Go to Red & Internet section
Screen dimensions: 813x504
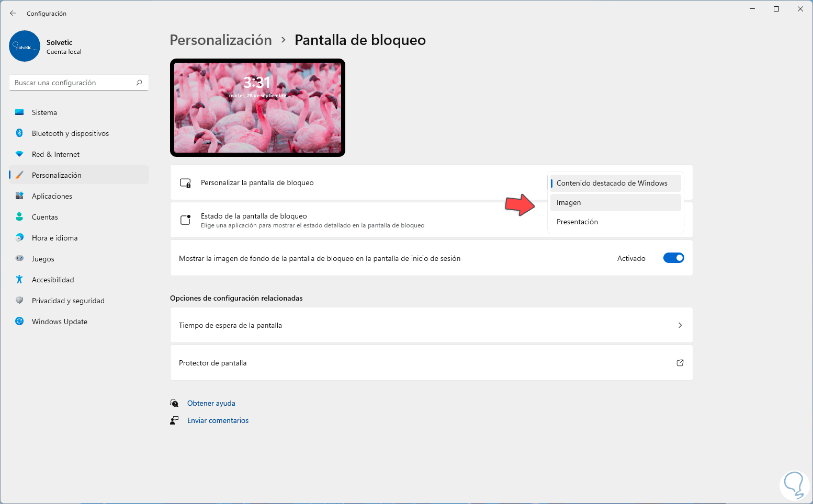click(79, 154)
